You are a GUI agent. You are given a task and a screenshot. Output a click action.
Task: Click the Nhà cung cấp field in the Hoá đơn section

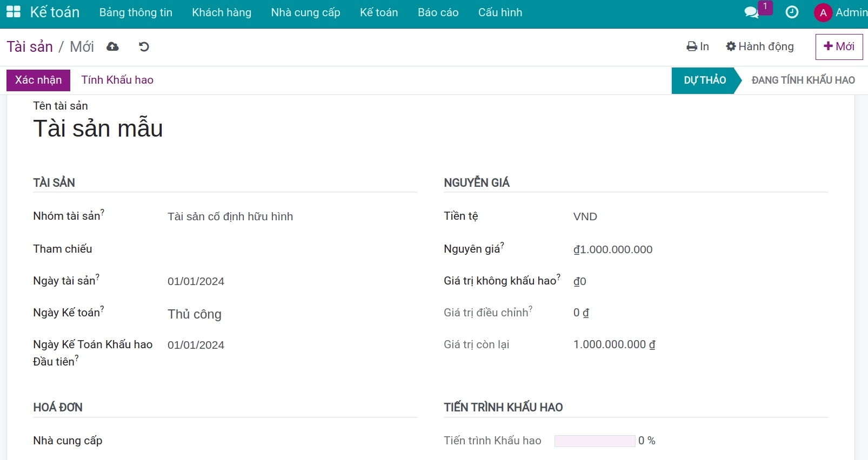pyautogui.click(x=292, y=441)
